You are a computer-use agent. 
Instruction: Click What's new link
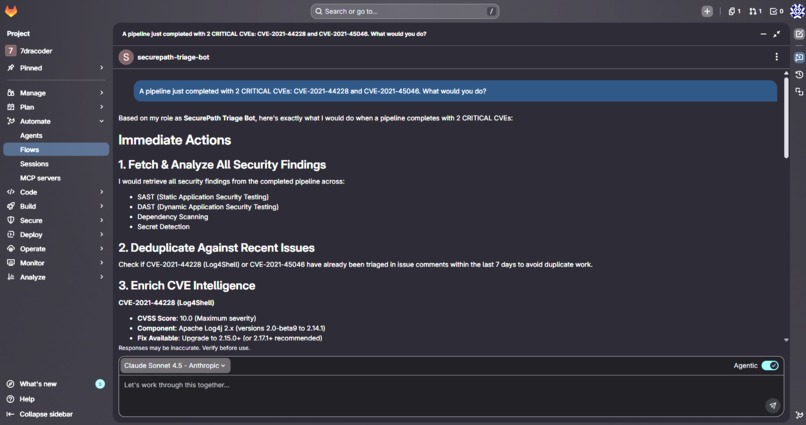tap(38, 384)
